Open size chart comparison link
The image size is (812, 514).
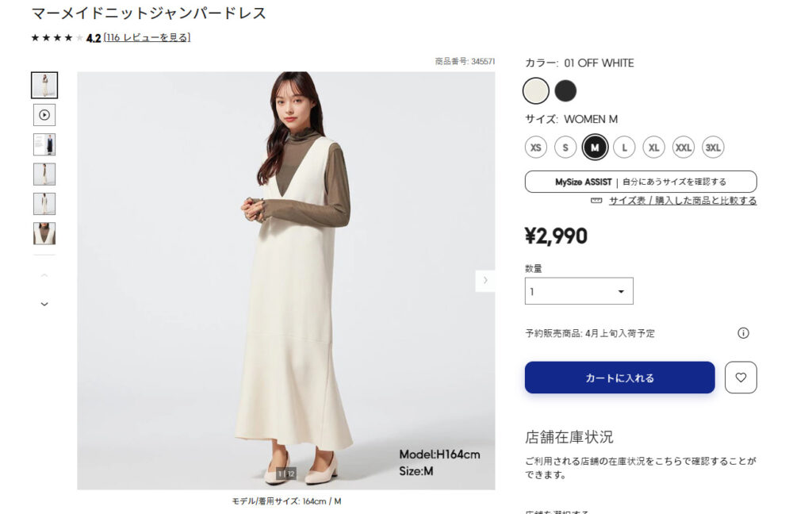tap(682, 201)
